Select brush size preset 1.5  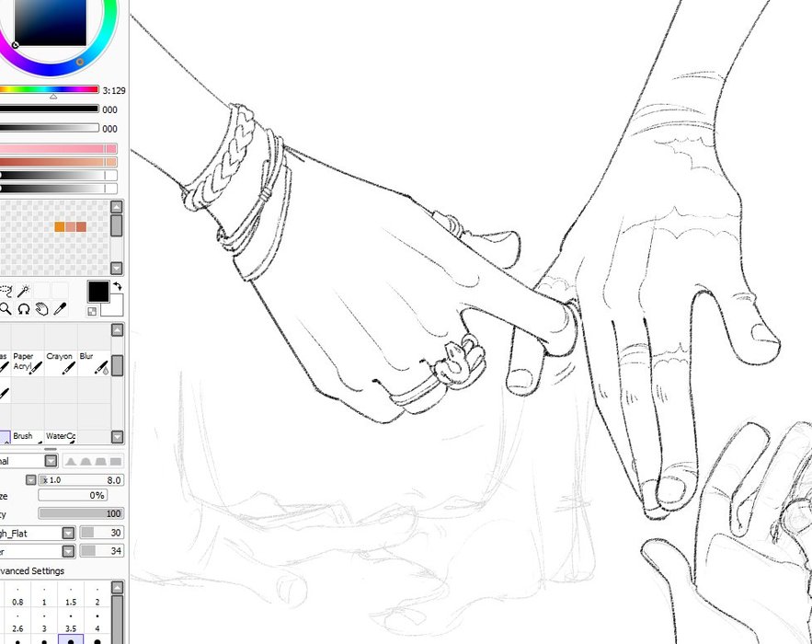click(71, 595)
